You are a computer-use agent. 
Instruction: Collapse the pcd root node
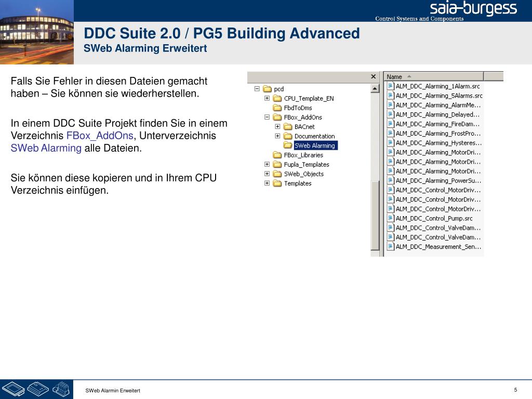pos(257,89)
